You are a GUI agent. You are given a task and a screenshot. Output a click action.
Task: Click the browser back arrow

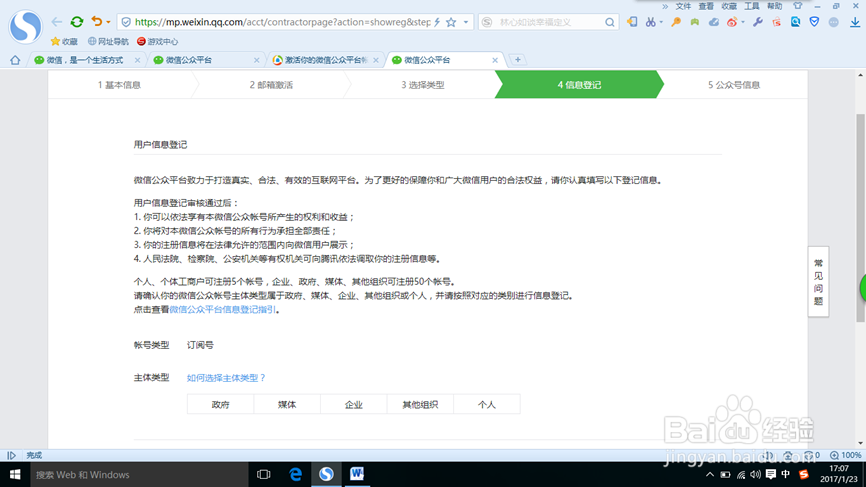tap(56, 22)
